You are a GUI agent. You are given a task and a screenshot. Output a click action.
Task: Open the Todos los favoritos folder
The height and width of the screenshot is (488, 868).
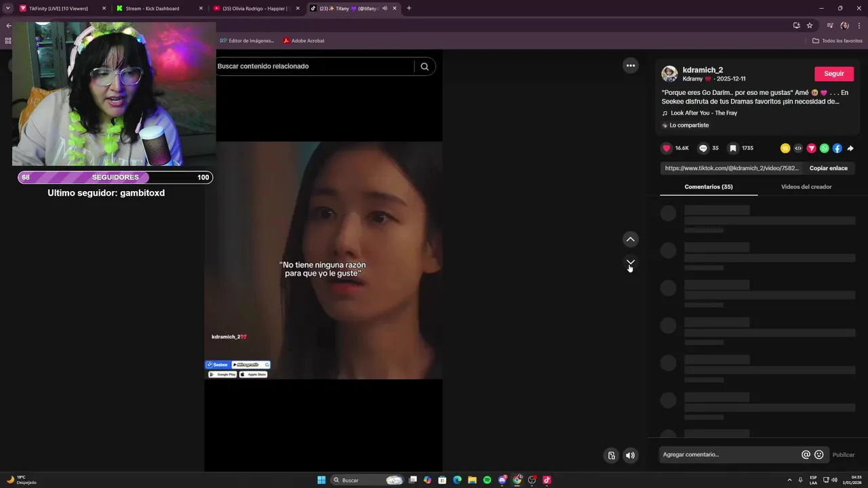click(x=837, y=41)
